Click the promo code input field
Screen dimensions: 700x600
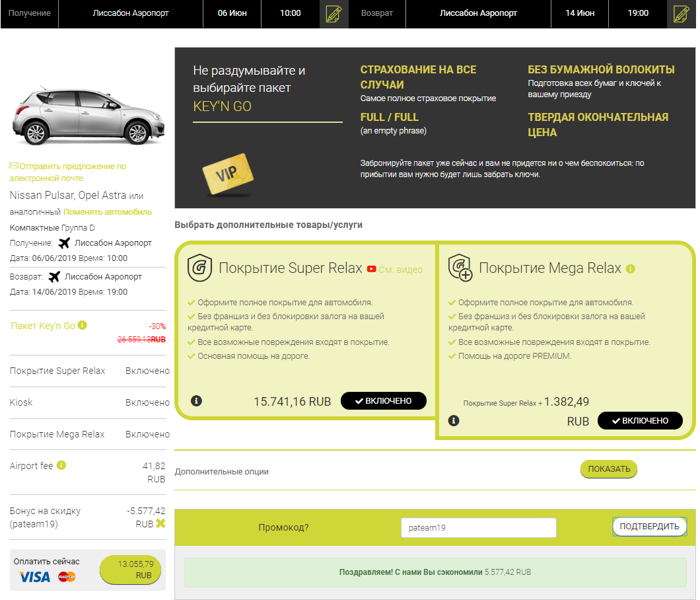click(x=479, y=527)
